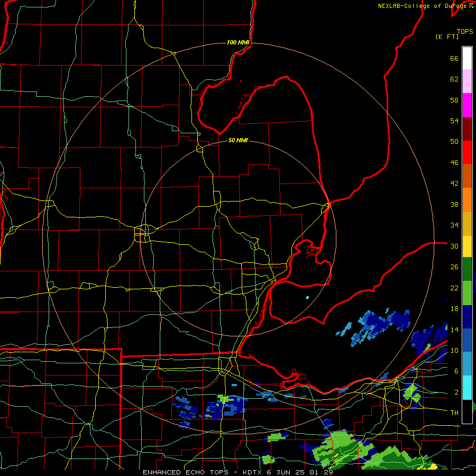Screen dimensions: 476x476
Task: Click the '34' legend value
Action: pyautogui.click(x=454, y=225)
